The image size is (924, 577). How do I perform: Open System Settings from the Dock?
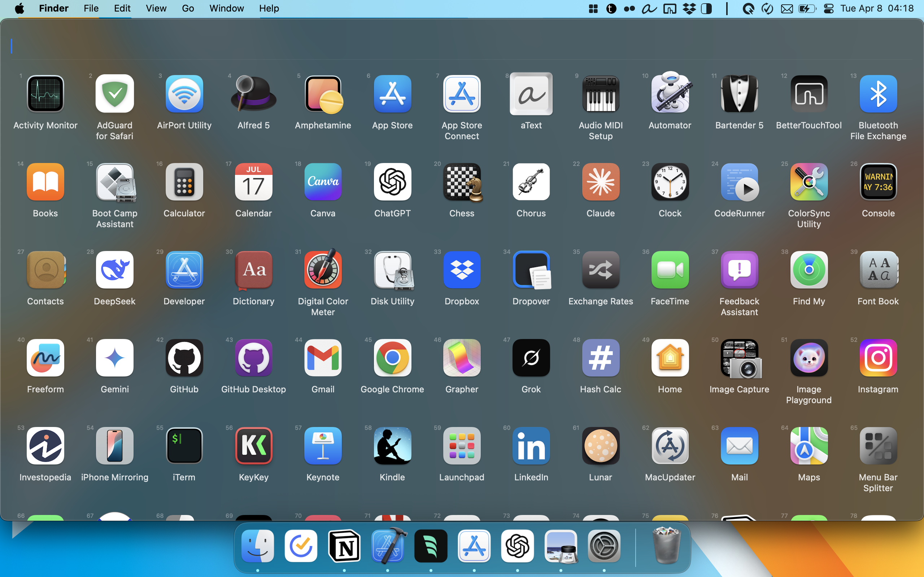click(x=603, y=546)
